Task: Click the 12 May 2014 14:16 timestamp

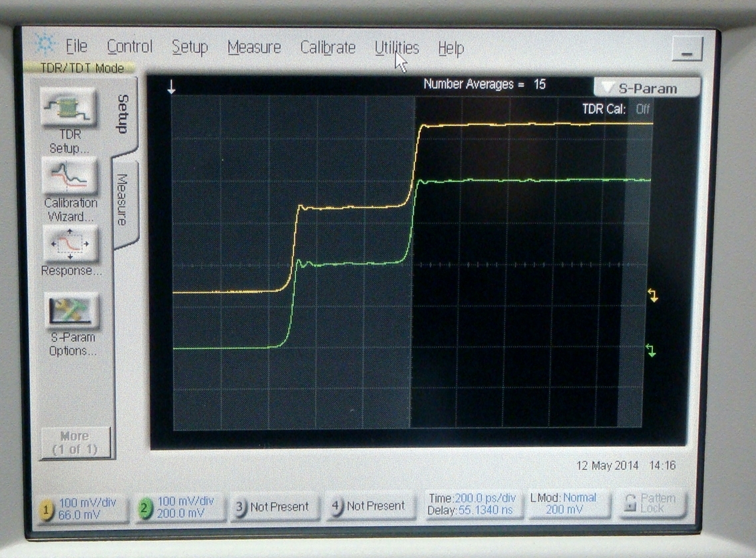Action: (x=626, y=465)
